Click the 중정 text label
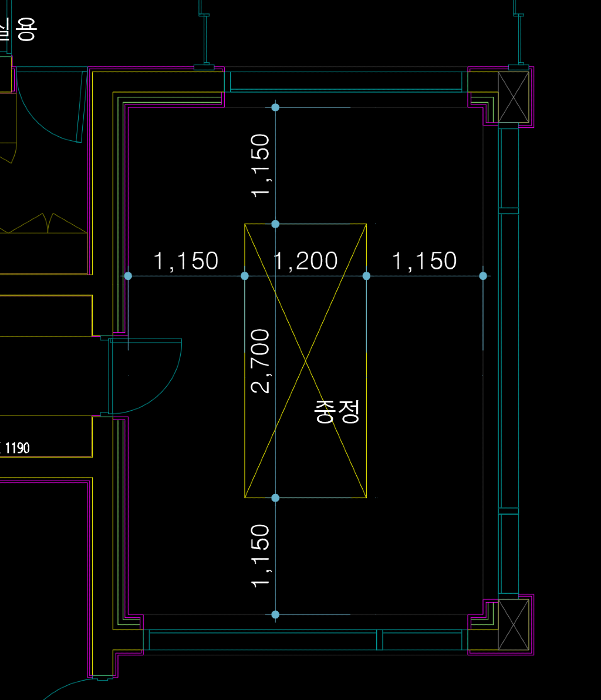601x700 pixels. [x=337, y=411]
